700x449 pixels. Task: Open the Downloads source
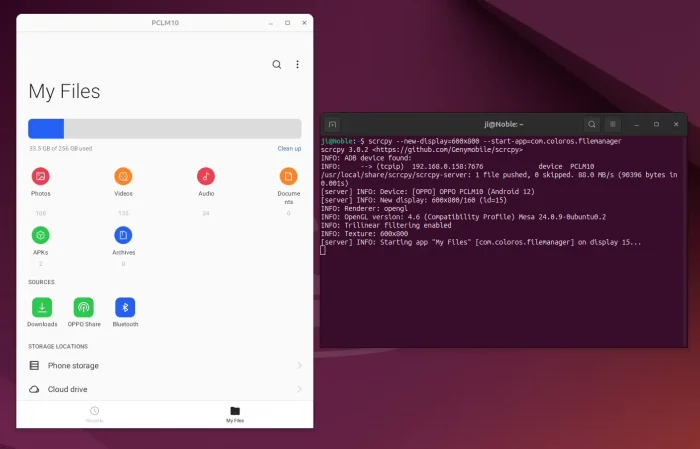(42, 312)
